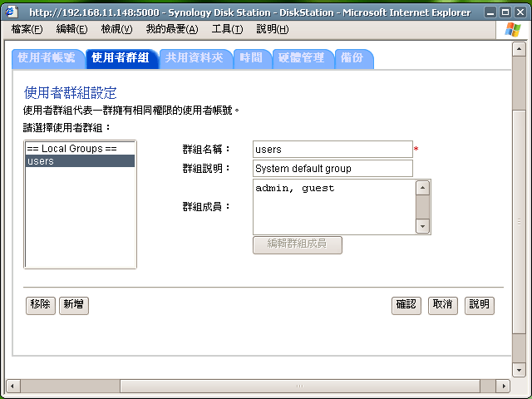Click the Windows flag logo icon
The width and height of the screenshot is (532, 399).
coord(513,30)
